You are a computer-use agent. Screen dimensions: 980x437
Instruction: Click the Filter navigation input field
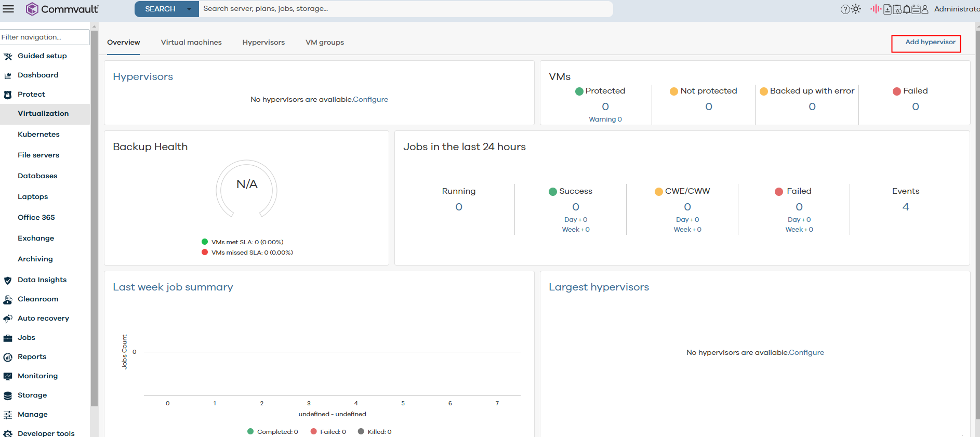[x=45, y=37]
